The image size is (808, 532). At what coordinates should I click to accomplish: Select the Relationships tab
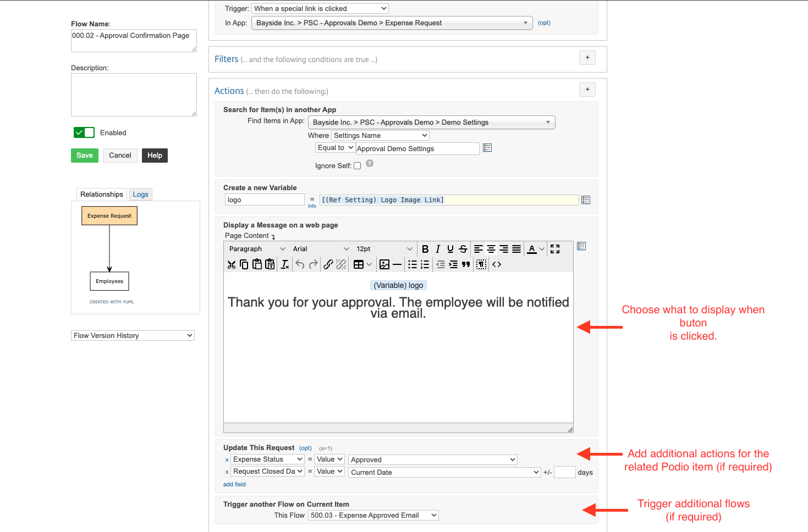[101, 195]
